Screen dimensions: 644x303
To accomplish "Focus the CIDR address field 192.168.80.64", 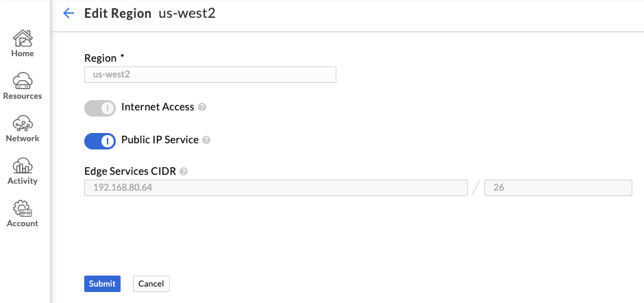I will pos(276,187).
